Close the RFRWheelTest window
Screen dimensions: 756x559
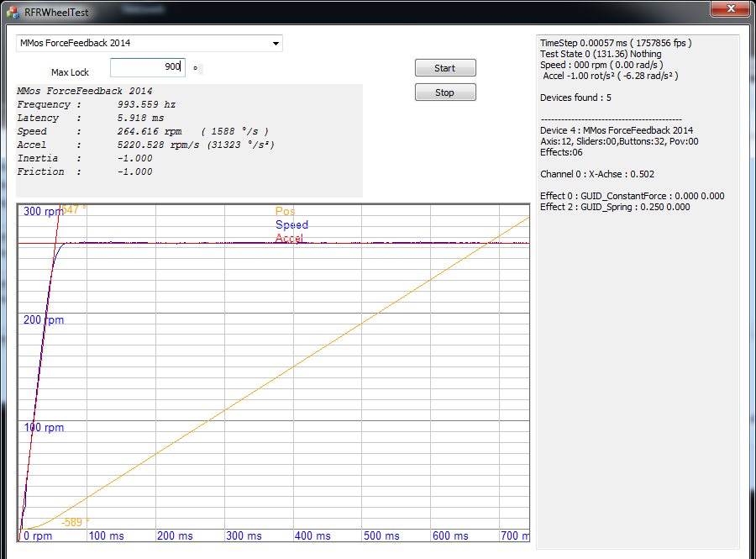point(730,9)
